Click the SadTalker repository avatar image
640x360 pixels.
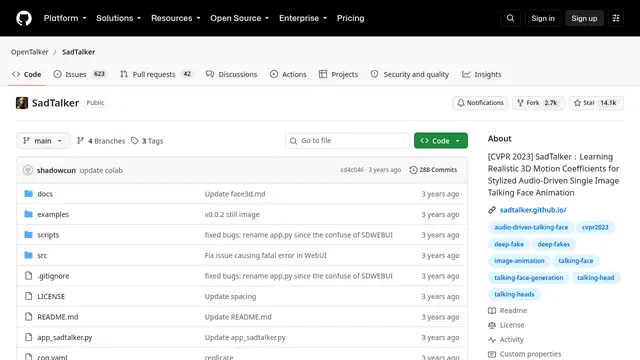tap(22, 103)
